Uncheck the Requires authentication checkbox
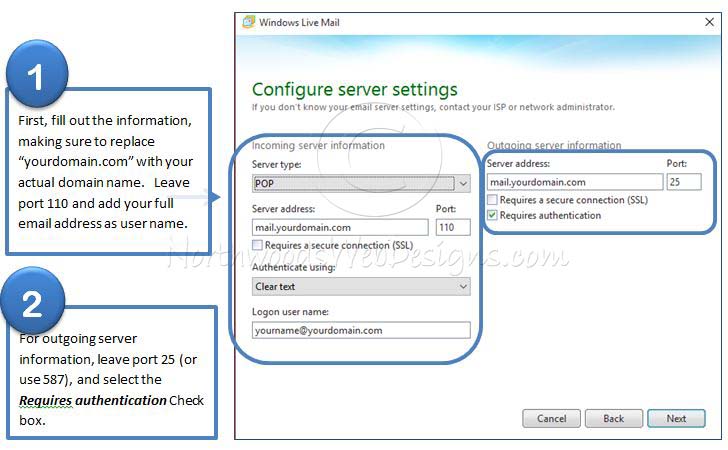 [493, 215]
